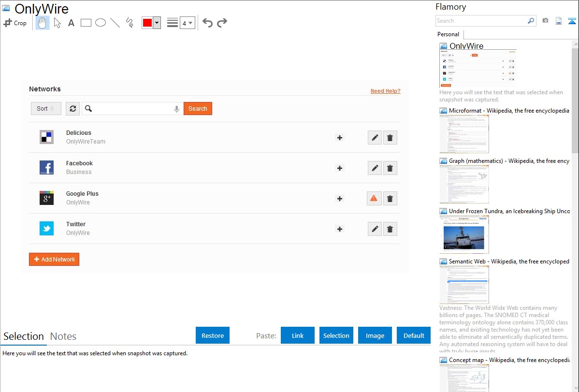579x392 pixels.
Task: Select the text annotation tool
Action: 71,23
